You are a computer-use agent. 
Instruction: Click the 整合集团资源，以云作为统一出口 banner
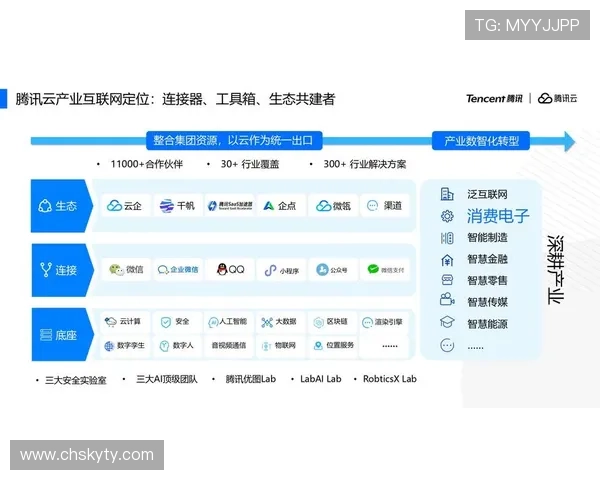coord(234,140)
